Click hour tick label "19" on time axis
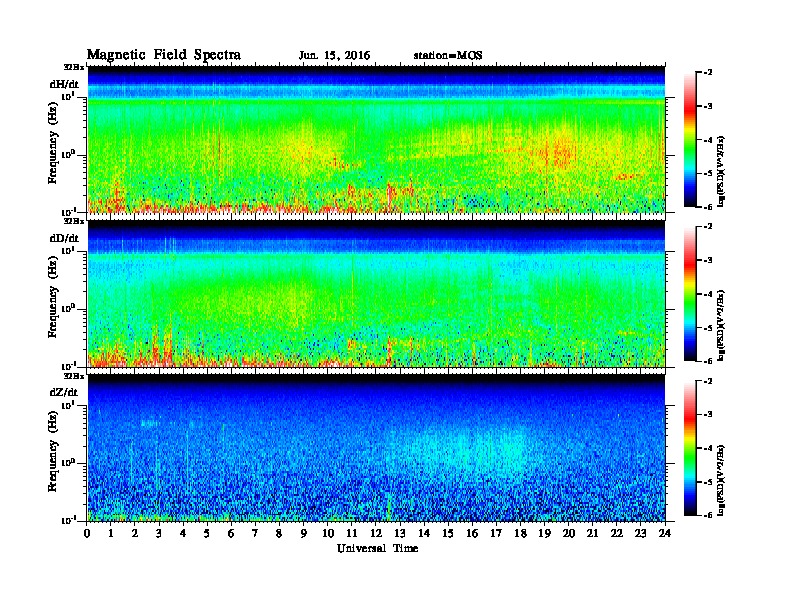Image resolution: width=792 pixels, height=612 pixels. click(544, 534)
